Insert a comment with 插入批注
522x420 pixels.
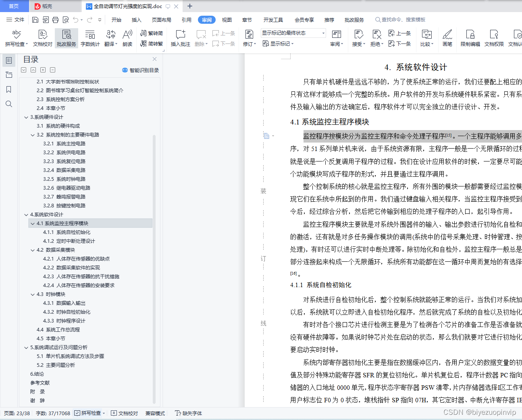pyautogui.click(x=180, y=38)
